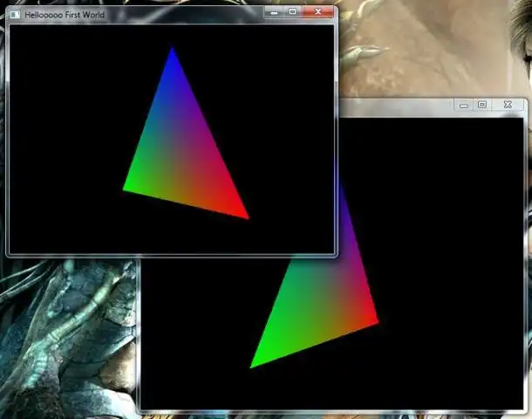Click the Hellooooo First World window icon
The image size is (532, 419).
tap(15, 15)
